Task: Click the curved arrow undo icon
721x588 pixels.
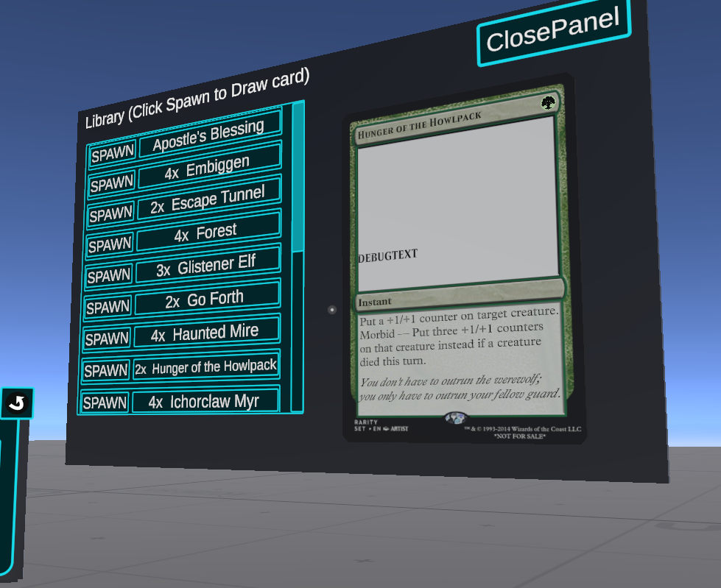Action: click(x=17, y=403)
